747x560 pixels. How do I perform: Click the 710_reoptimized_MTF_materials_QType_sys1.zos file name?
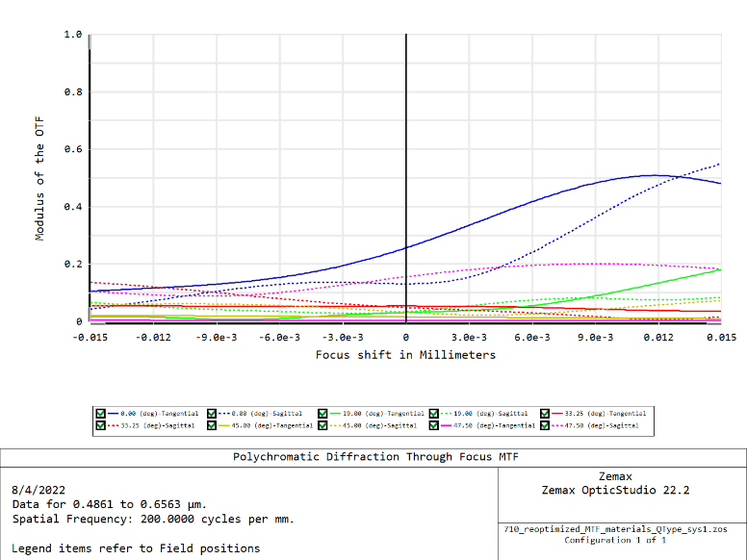pos(615,529)
